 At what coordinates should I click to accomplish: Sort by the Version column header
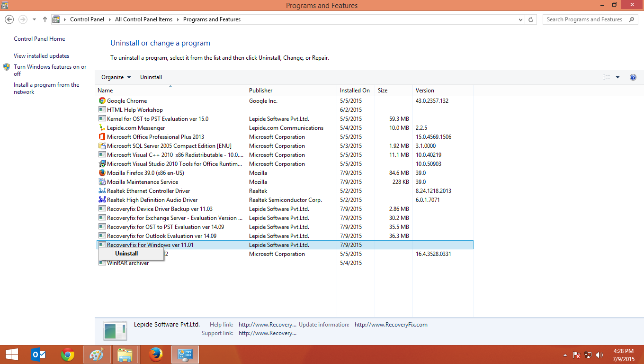click(443, 91)
